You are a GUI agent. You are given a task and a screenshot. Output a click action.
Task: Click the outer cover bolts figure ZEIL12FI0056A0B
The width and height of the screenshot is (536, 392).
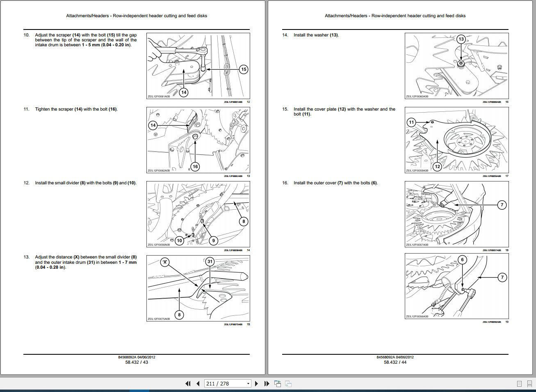coord(457,286)
